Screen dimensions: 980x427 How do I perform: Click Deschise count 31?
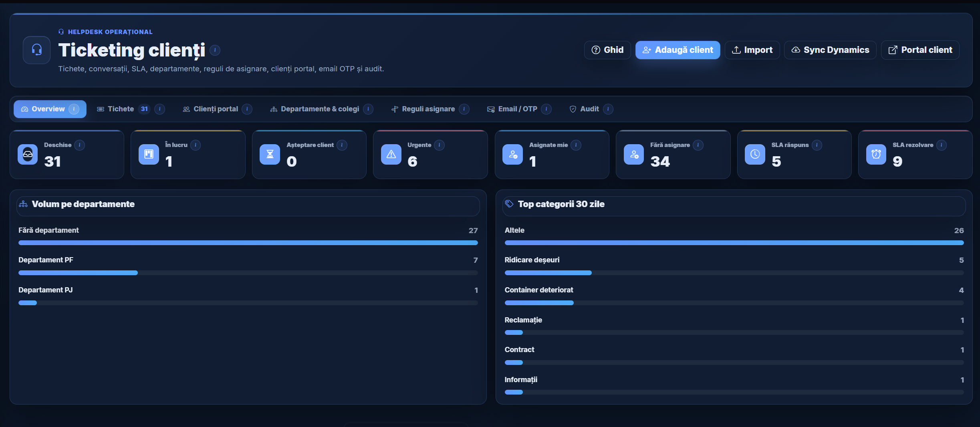point(52,161)
